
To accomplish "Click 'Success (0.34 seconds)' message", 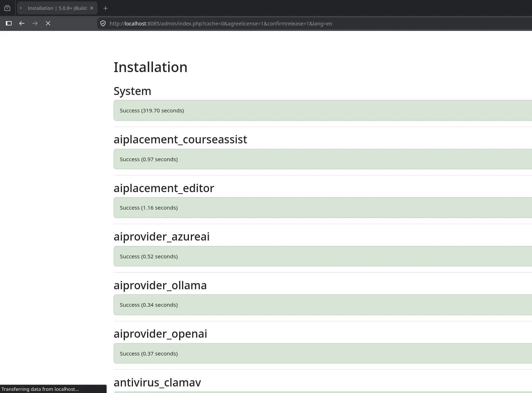I will click(x=149, y=305).
